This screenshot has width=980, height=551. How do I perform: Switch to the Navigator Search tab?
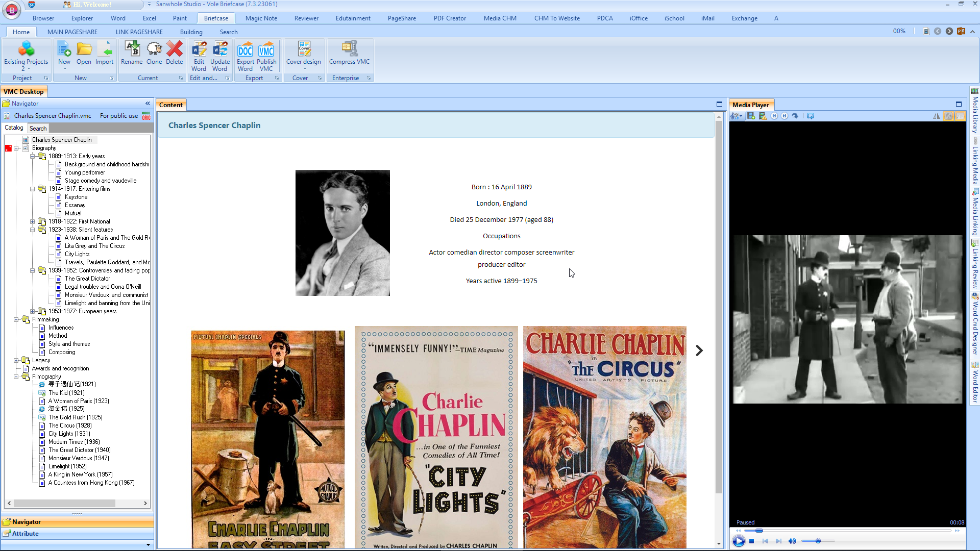38,129
